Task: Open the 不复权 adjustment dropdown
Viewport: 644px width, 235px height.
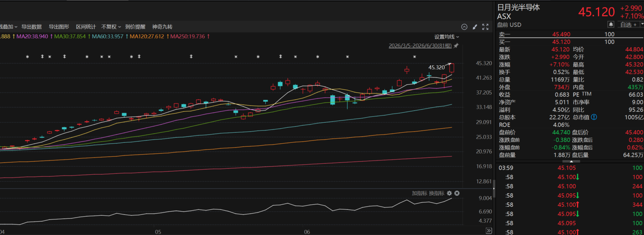Action: click(x=111, y=27)
